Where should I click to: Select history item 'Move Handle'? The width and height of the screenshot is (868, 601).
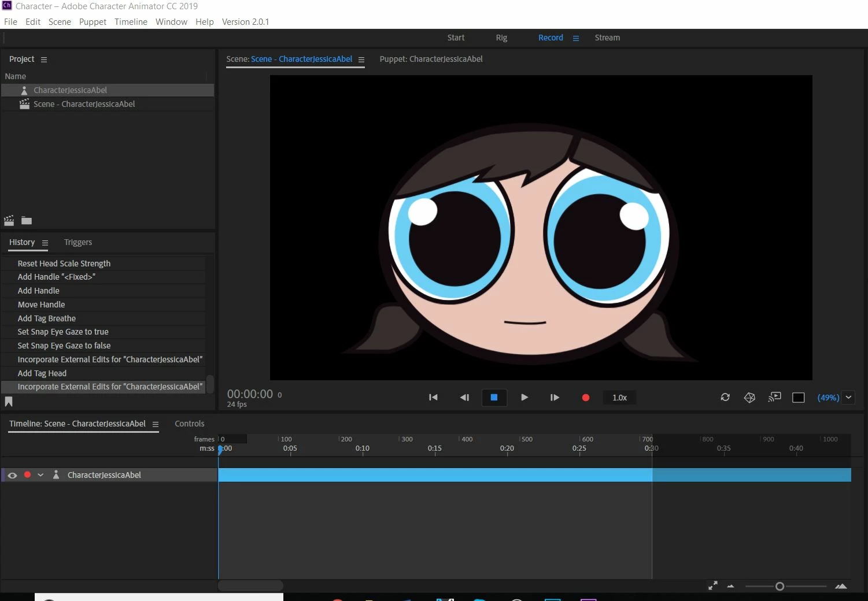coord(103,305)
